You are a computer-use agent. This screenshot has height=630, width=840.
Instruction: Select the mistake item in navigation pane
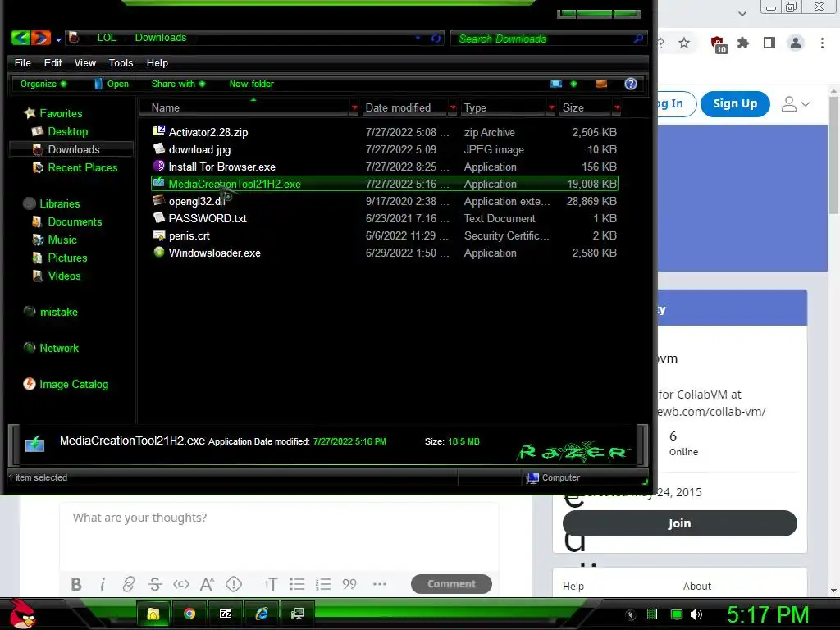(x=58, y=312)
